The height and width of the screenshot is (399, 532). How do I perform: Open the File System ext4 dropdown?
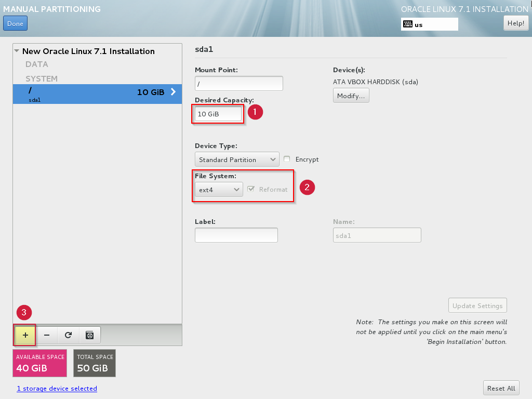point(219,190)
